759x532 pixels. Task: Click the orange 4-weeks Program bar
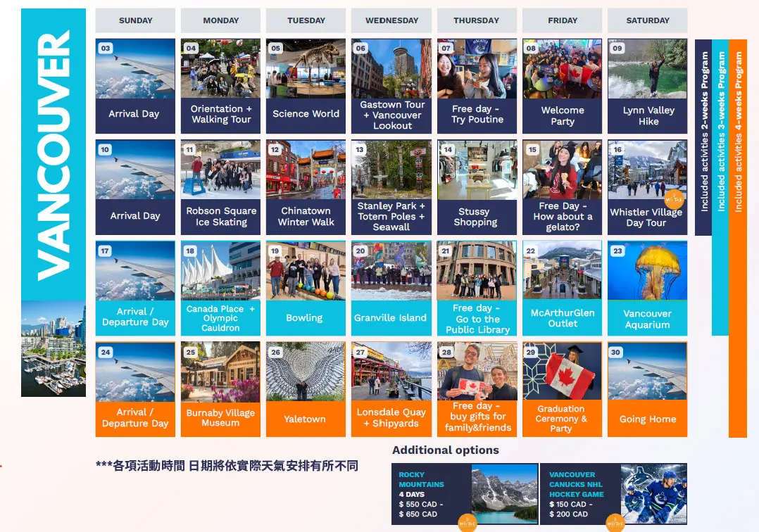[738, 239]
